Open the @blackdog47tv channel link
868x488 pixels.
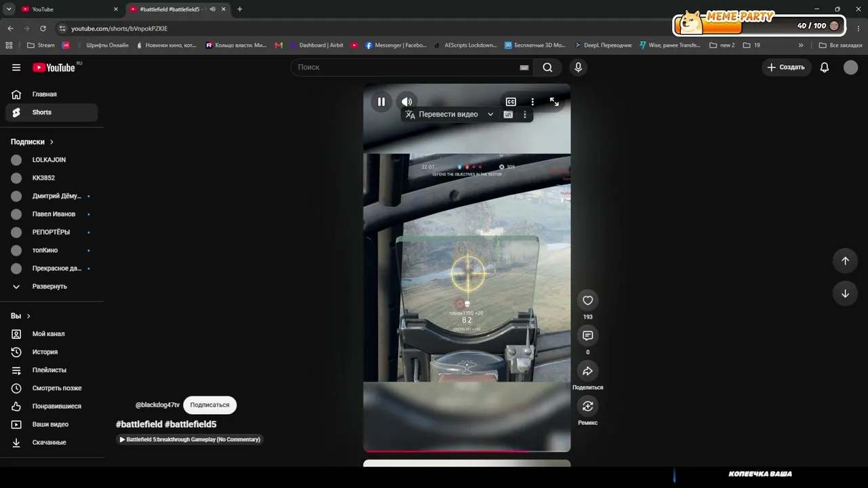[157, 405]
